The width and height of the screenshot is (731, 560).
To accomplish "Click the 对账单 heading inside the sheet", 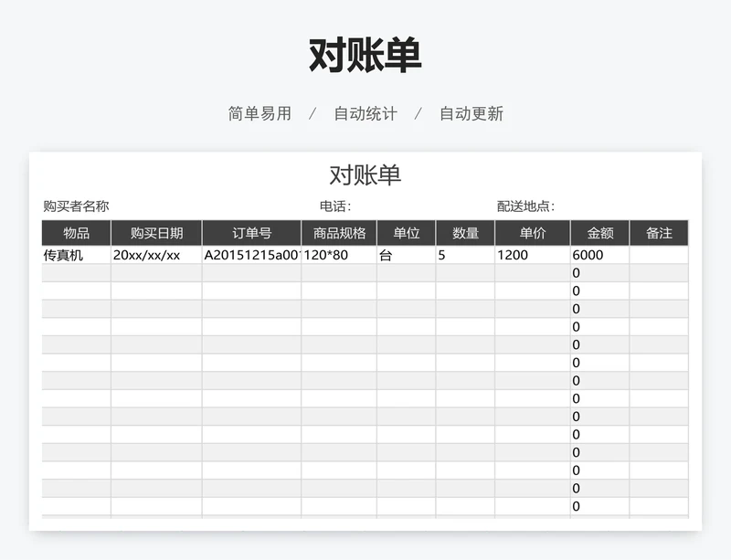I will pos(365,175).
